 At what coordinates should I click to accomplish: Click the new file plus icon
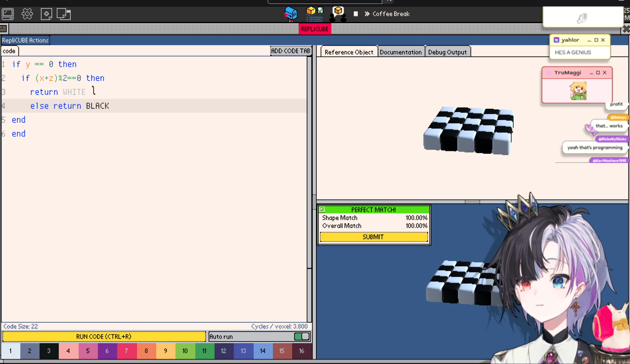[x=46, y=14]
